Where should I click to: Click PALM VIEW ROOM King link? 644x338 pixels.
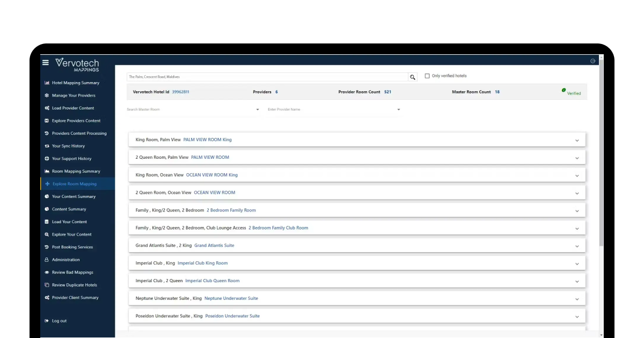(x=208, y=139)
